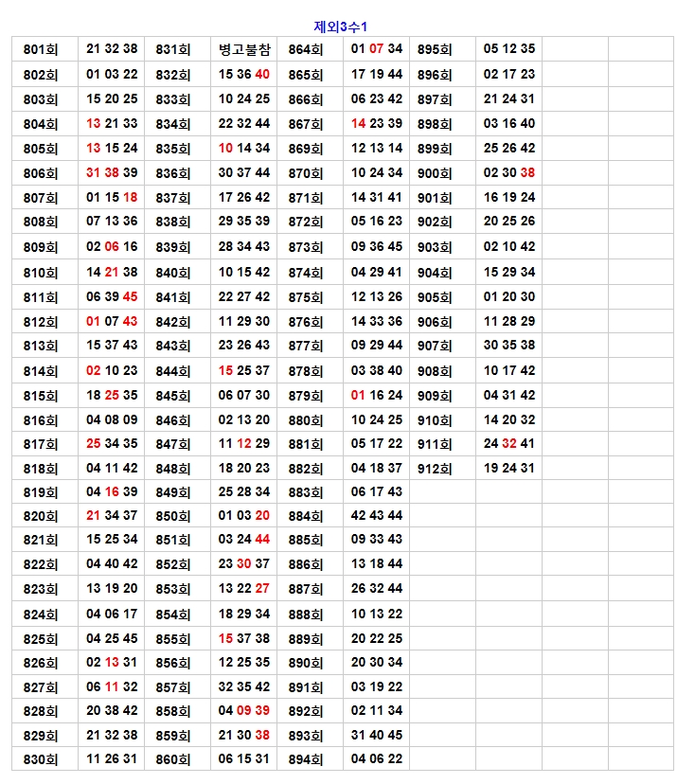Click the 850회 round label

[x=173, y=516]
